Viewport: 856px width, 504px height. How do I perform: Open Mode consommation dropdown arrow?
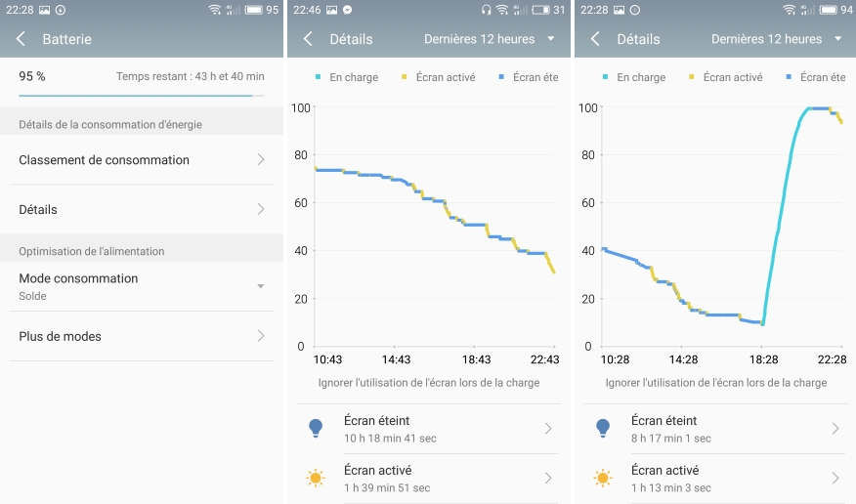point(260,286)
